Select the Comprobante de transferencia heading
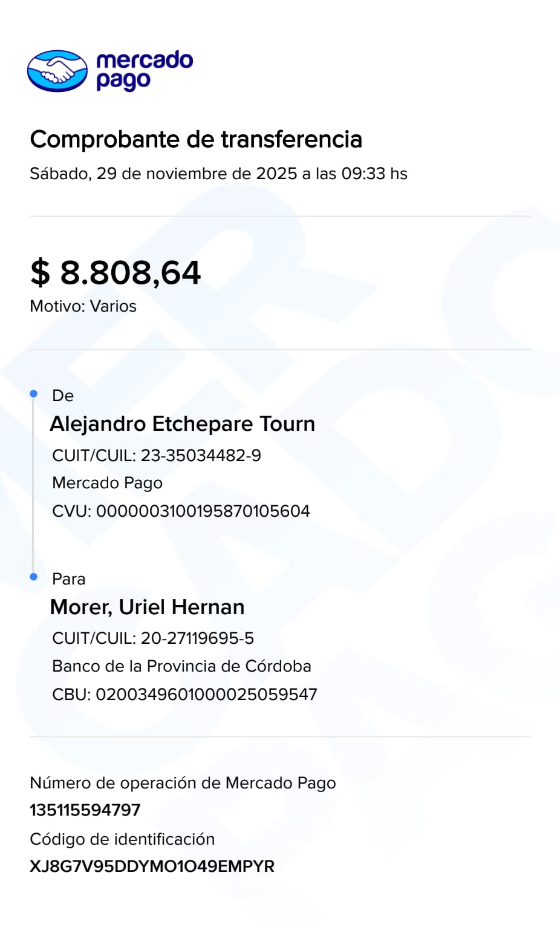The width and height of the screenshot is (560, 930). (x=196, y=139)
